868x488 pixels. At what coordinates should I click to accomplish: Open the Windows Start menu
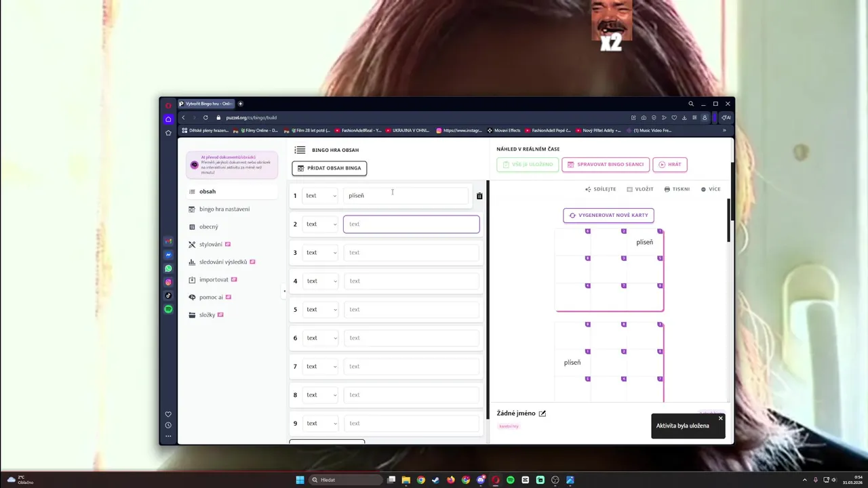coord(300,480)
